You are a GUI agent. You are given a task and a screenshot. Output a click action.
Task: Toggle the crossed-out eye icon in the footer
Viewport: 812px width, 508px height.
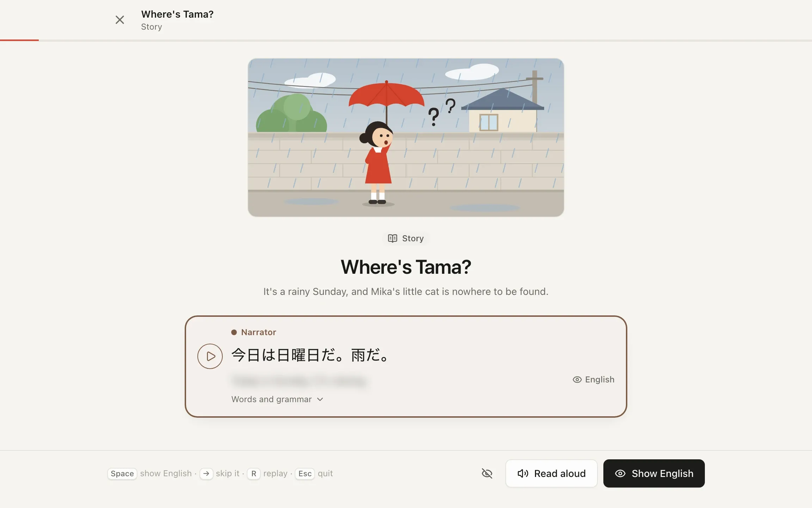point(487,473)
